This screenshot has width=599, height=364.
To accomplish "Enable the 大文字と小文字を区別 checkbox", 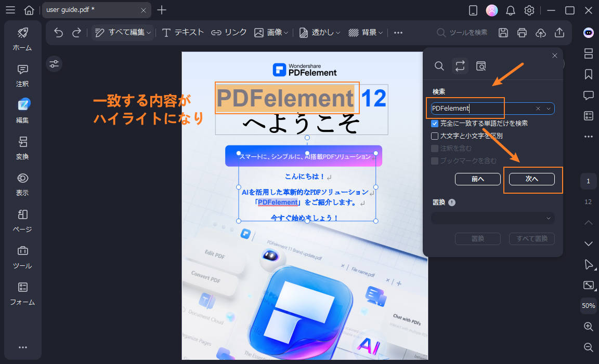I will coord(435,136).
